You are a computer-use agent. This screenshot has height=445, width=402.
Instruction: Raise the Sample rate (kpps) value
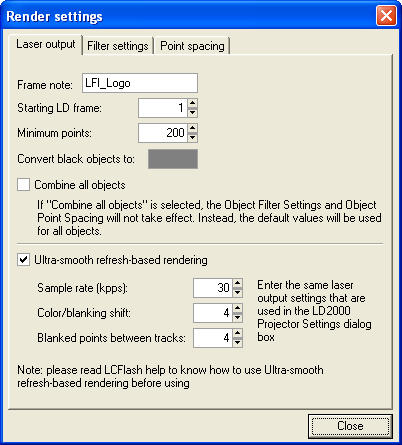(237, 283)
